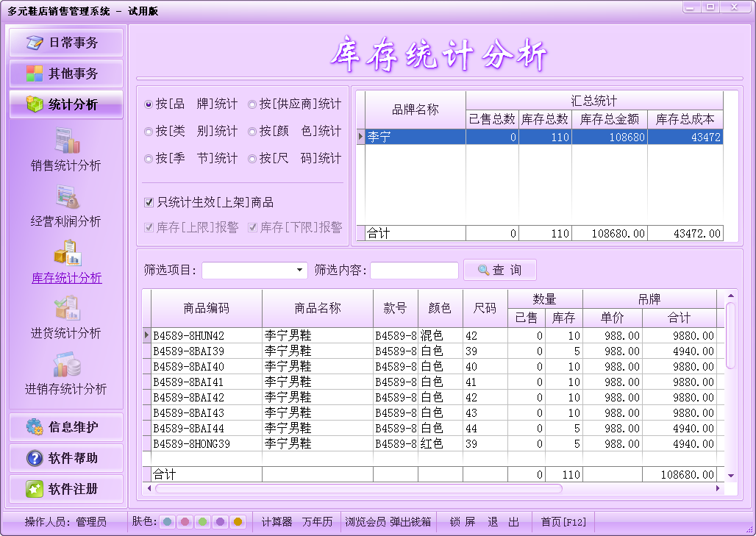Screen dimensions: 756x536
Task: Click the product table vertical scrollbar down arrow
Action: 731,475
